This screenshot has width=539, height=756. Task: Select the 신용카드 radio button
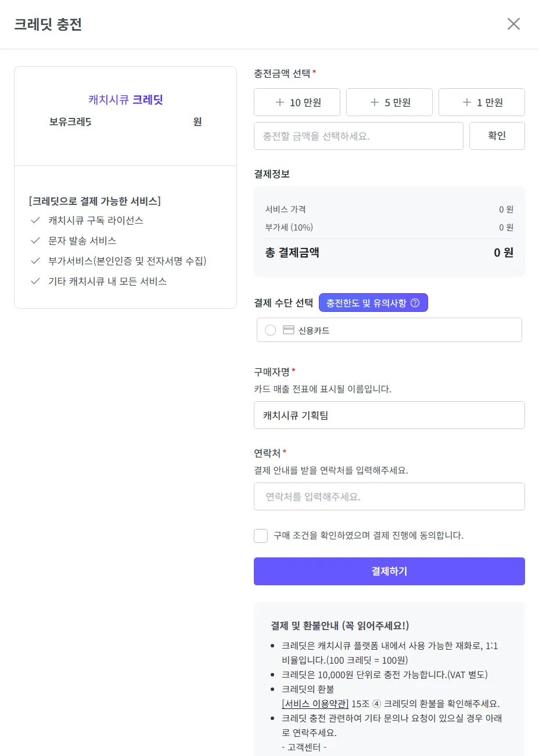point(270,330)
